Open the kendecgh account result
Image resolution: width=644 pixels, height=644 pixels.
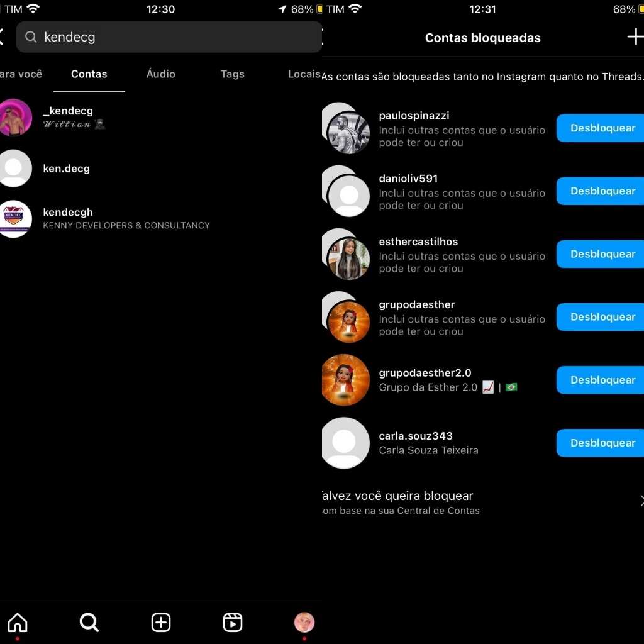click(x=126, y=218)
